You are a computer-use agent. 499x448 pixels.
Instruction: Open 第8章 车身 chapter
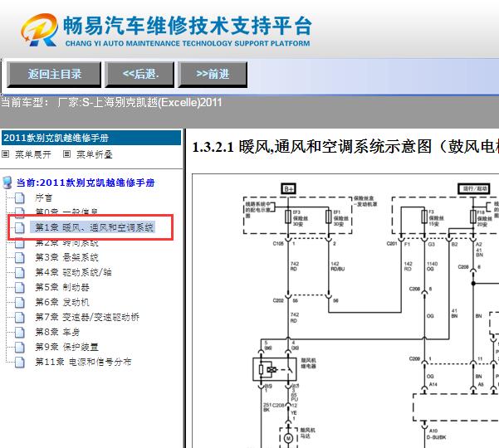click(57, 332)
